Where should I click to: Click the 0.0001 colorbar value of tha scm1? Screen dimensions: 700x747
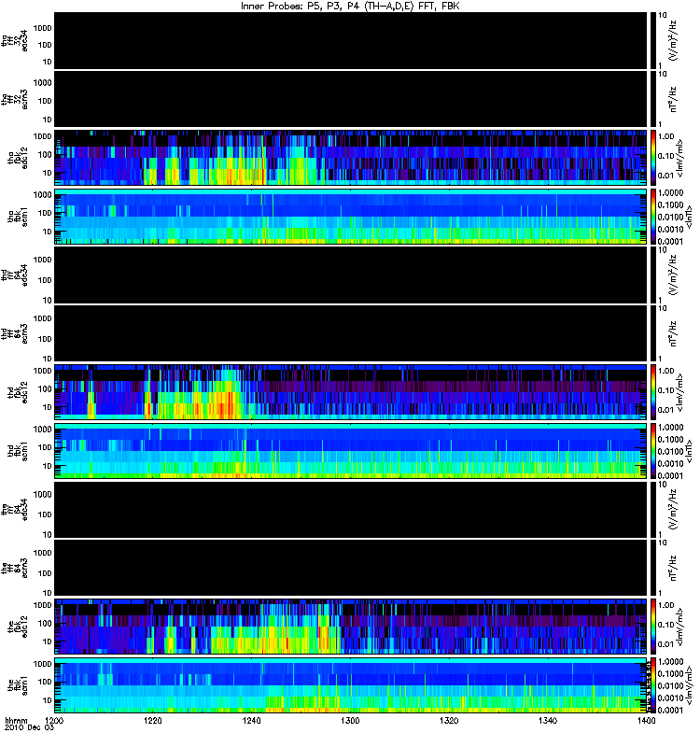tap(670, 241)
